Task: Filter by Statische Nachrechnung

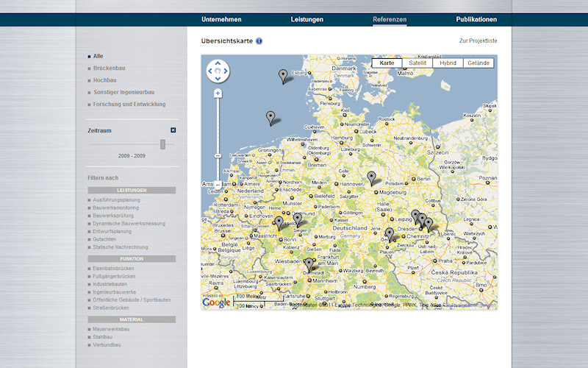Action: 120,247
